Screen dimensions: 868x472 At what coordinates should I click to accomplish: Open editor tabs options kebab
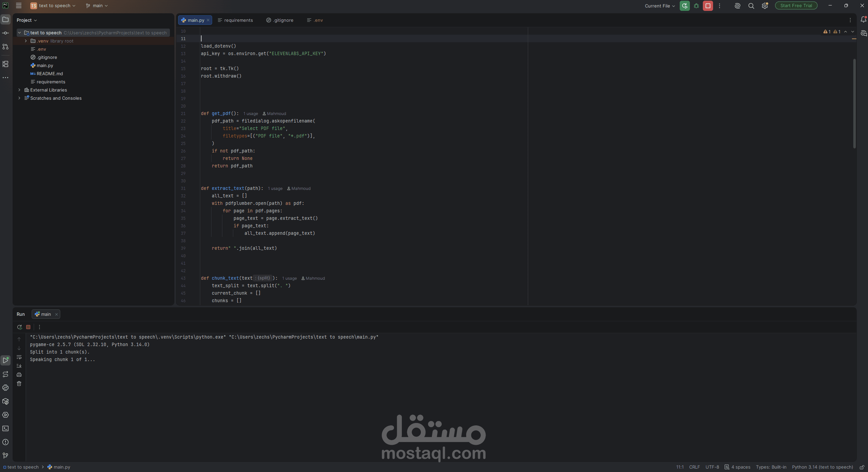click(850, 20)
